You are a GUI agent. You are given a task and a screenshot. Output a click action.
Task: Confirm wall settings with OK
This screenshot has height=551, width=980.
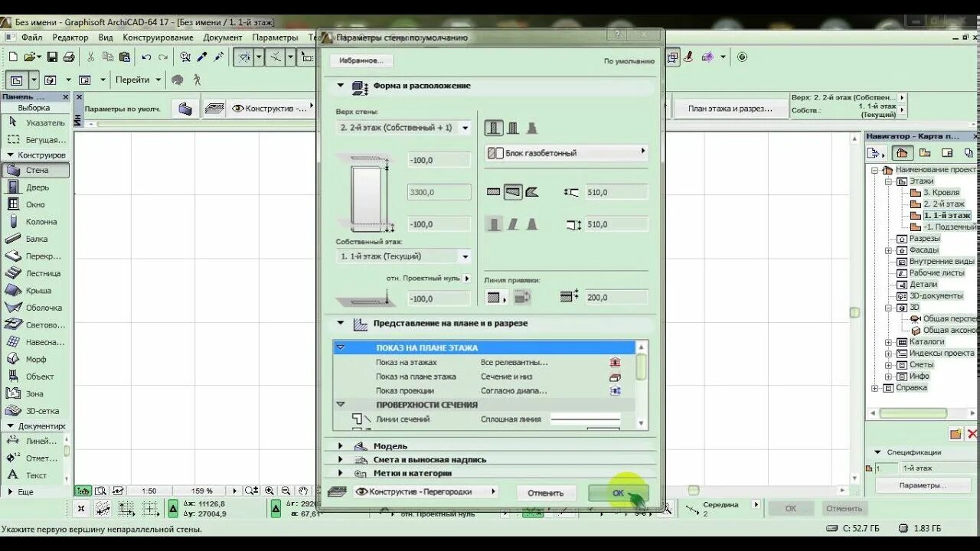618,493
